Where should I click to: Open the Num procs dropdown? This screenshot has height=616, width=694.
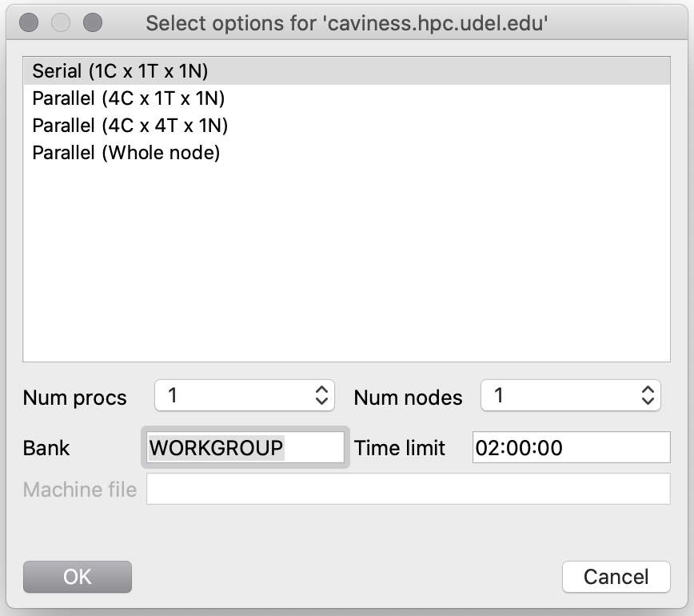244,395
